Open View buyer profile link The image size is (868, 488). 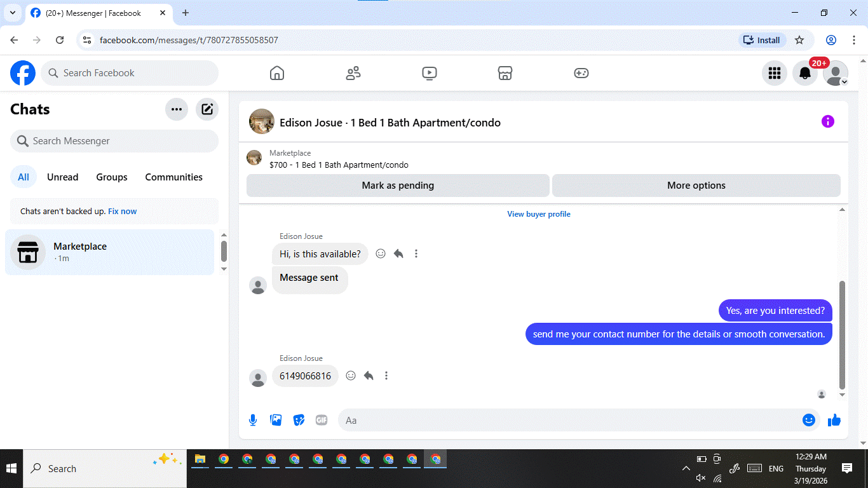pyautogui.click(x=539, y=214)
